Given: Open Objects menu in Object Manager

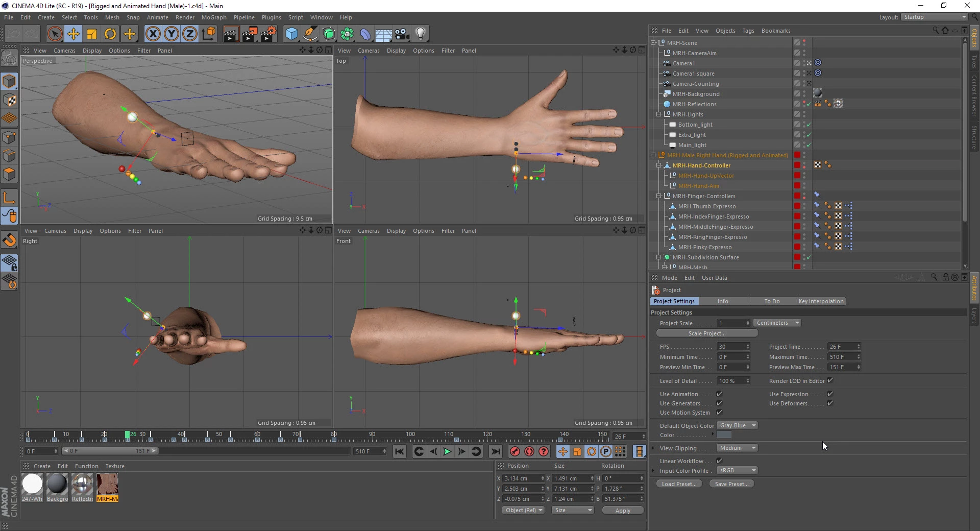Looking at the screenshot, I should point(725,31).
